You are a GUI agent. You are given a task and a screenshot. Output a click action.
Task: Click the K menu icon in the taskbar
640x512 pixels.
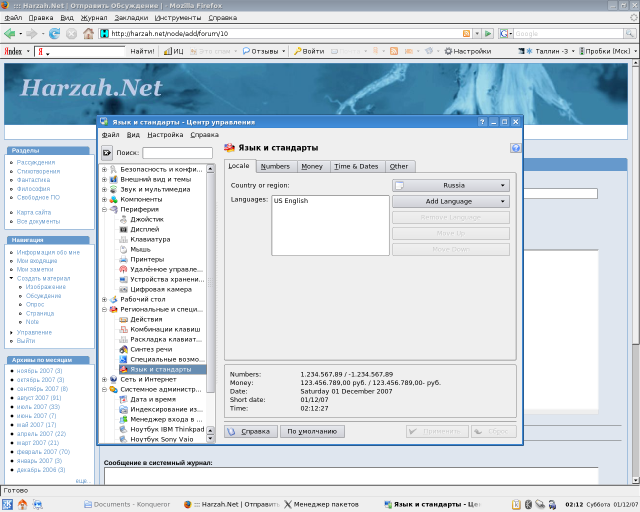8,504
